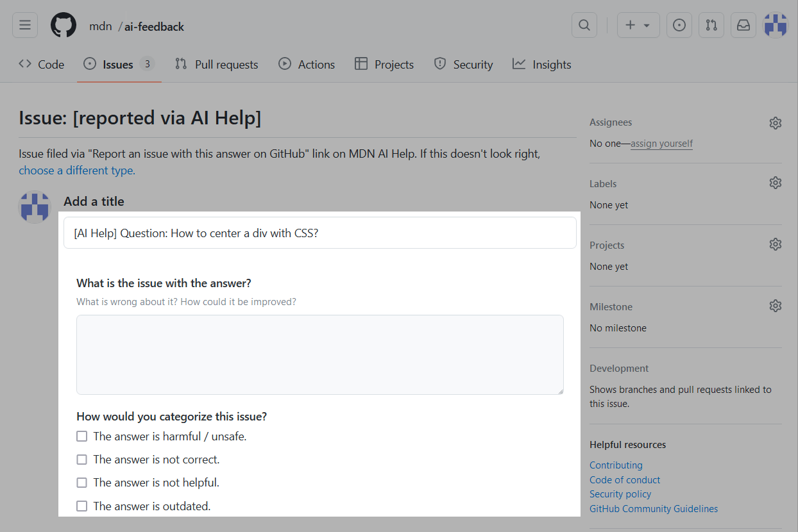
Task: Open the issues shortcut icon in header
Action: click(x=679, y=25)
